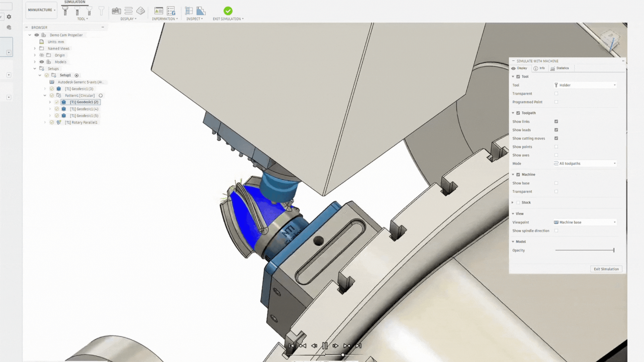Viewport: 644px width, 362px height.
Task: Click the toolpath lines display icon
Action: point(128,11)
